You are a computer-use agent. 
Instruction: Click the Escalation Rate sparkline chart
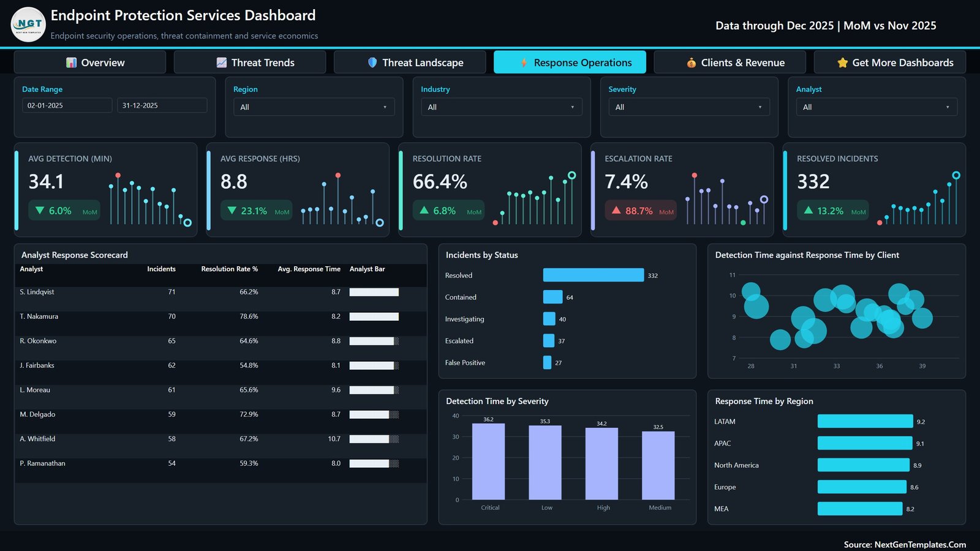pos(726,200)
